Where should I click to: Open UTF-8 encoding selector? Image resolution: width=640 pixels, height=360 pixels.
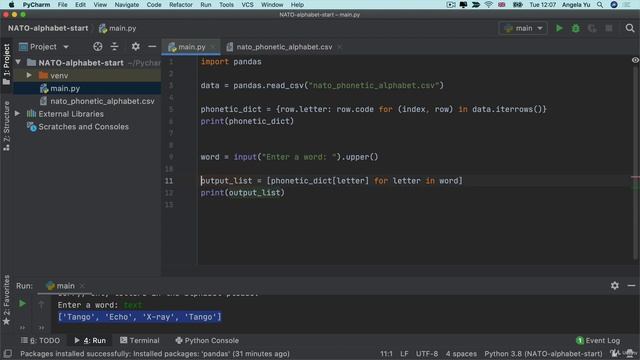tap(427, 353)
